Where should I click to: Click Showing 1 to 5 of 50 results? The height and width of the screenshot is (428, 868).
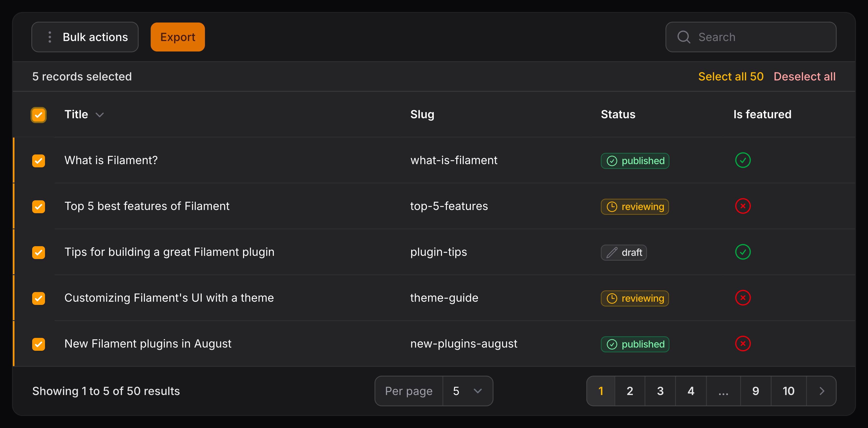pos(106,391)
